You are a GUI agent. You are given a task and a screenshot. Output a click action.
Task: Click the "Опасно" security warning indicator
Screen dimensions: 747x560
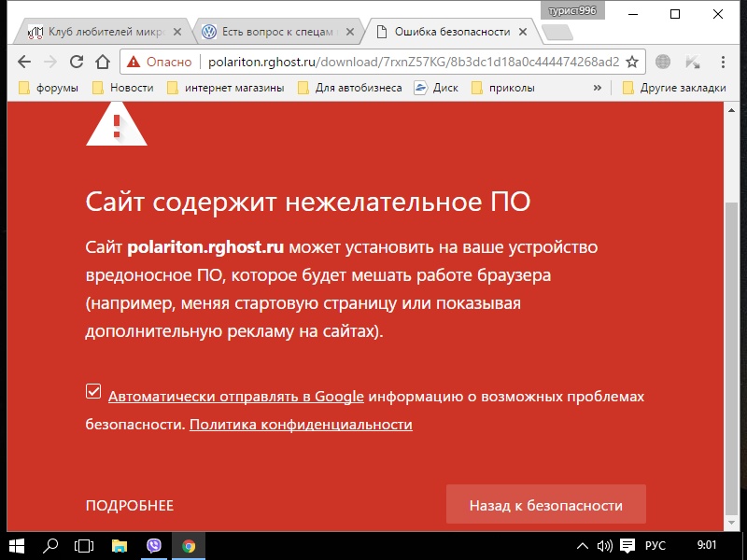click(x=160, y=63)
